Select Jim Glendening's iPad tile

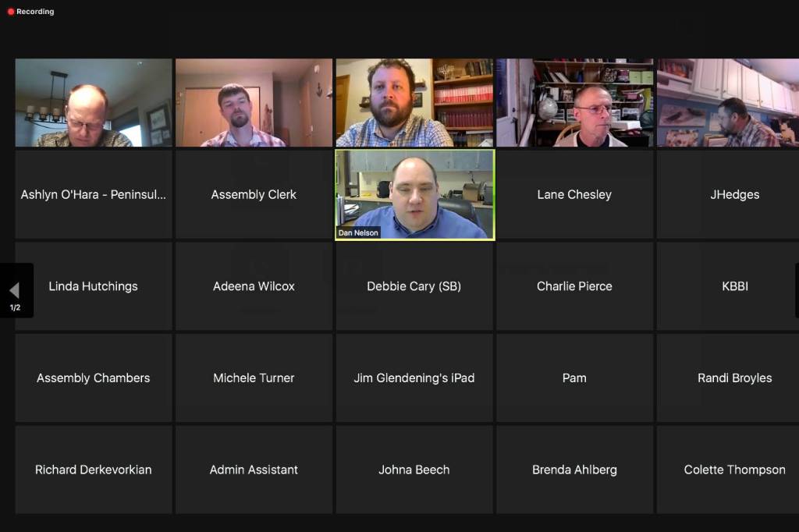point(414,378)
